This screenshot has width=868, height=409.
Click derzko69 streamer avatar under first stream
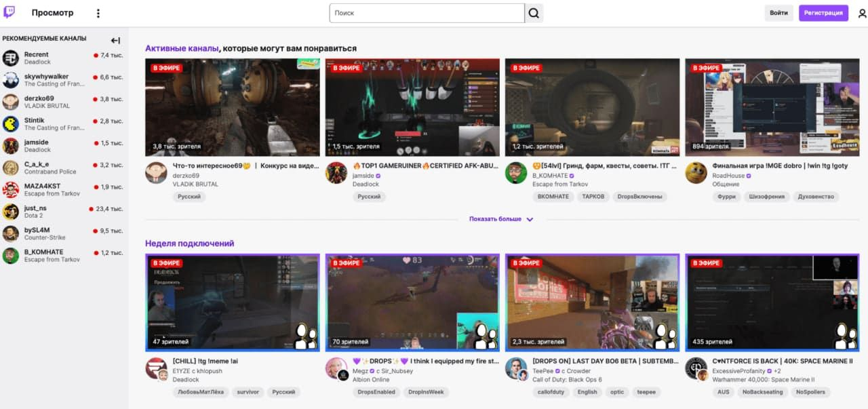156,173
